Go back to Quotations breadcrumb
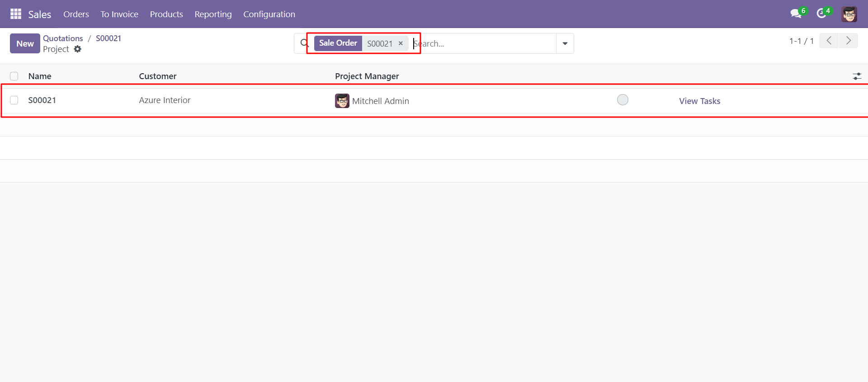This screenshot has height=382, width=868. point(63,38)
